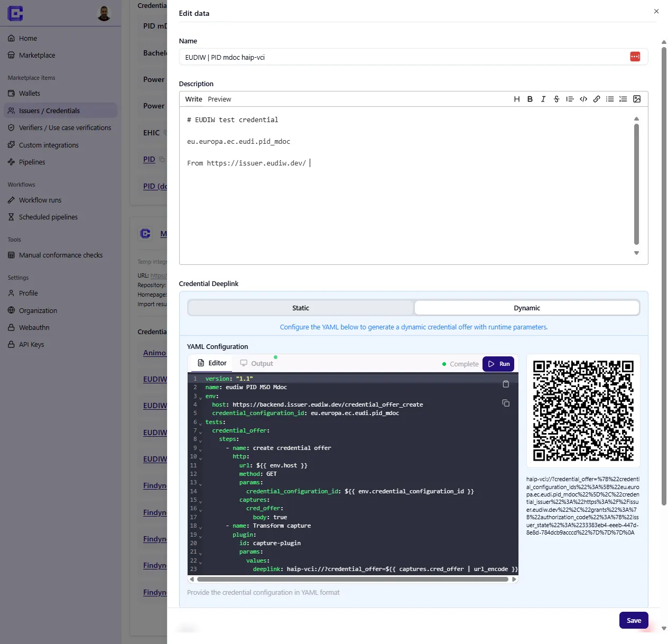This screenshot has width=668, height=644.
Task: Open Webauthn settings
Action: [x=34, y=327]
